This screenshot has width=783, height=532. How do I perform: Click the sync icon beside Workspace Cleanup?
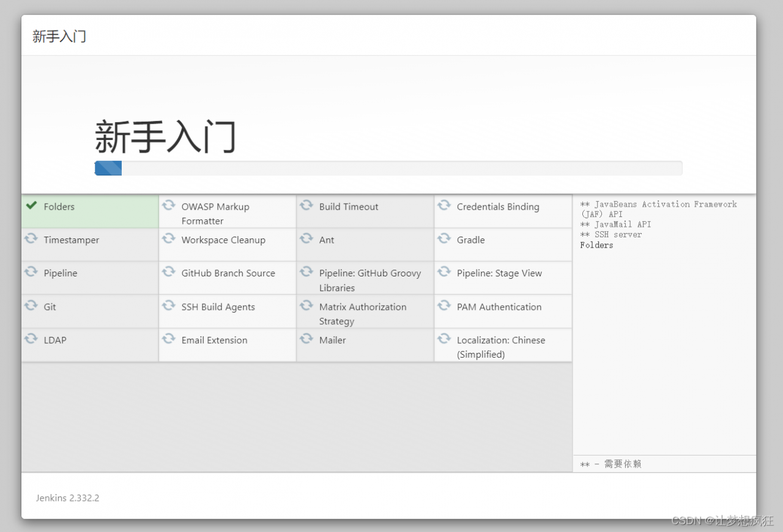[x=169, y=238]
